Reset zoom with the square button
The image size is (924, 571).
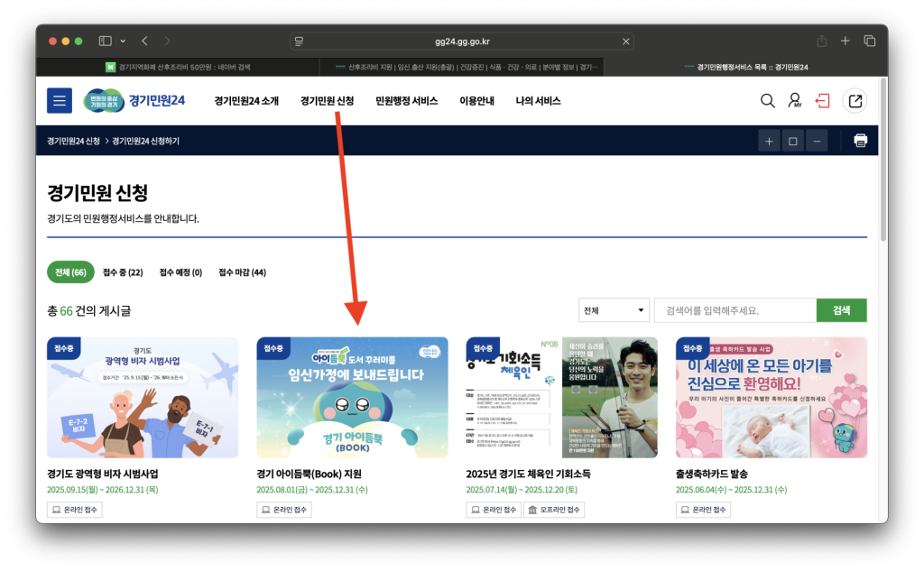(x=792, y=141)
